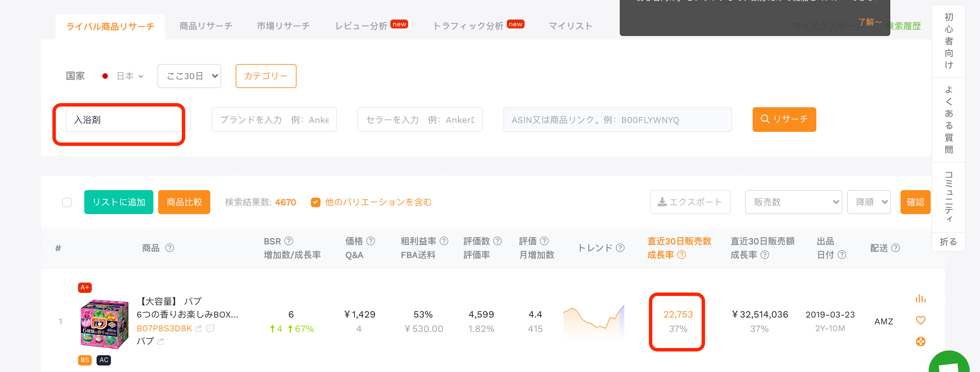Open the comment bubble icon beside the ASIN
The height and width of the screenshot is (372, 980).
(211, 328)
